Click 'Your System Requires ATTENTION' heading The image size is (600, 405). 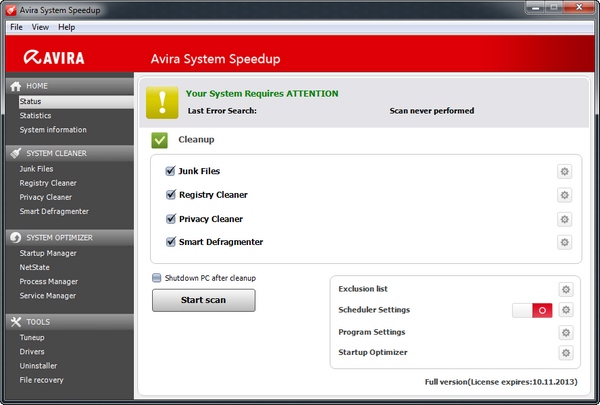click(x=262, y=94)
